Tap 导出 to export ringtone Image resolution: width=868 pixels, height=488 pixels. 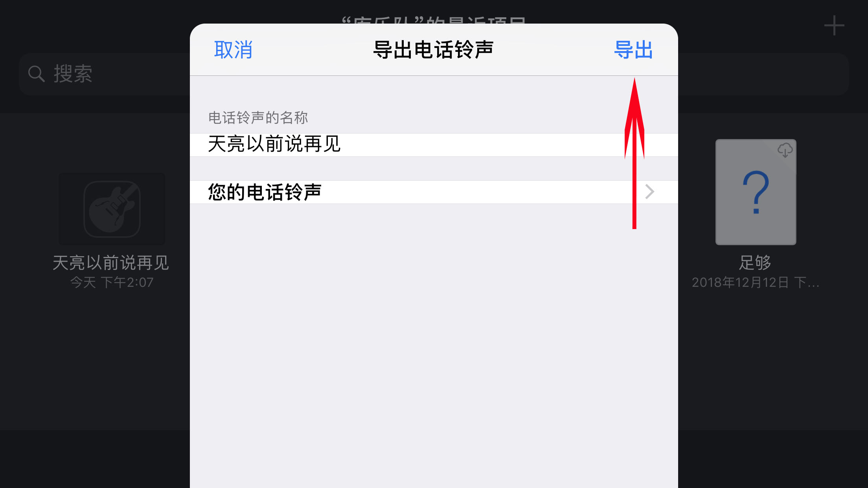(x=633, y=50)
